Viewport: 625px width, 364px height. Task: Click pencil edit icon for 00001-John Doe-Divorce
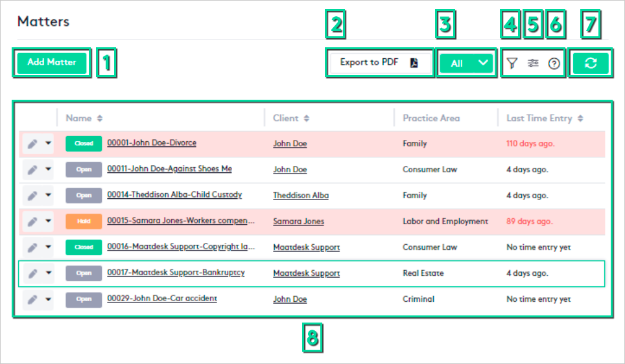click(32, 144)
